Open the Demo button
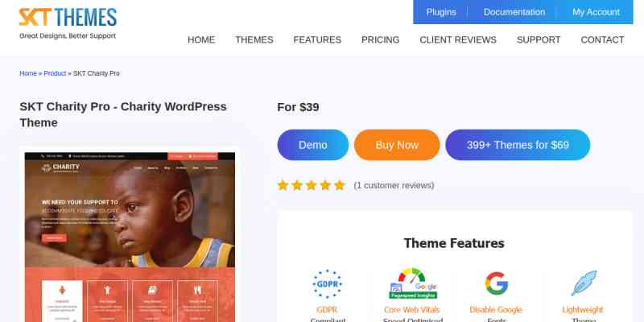Viewport: 644px width, 322px height. (313, 145)
